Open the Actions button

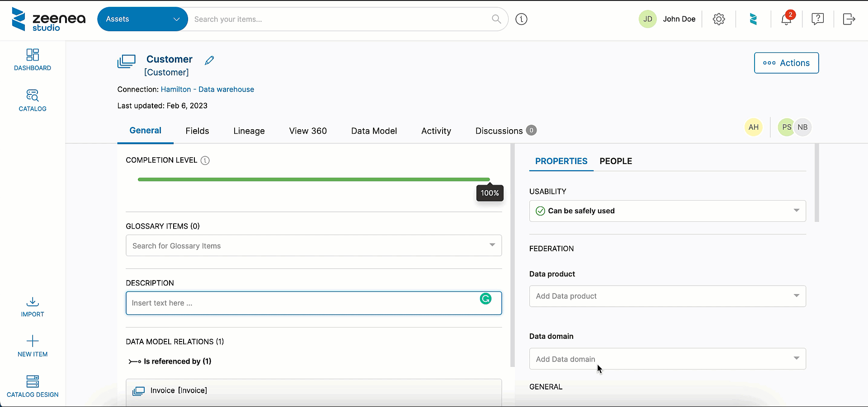(x=786, y=63)
